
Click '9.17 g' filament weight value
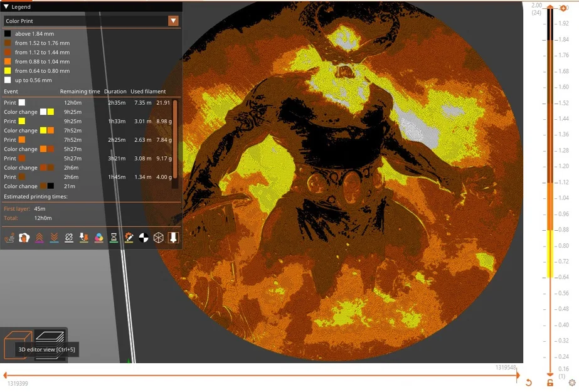(x=164, y=158)
